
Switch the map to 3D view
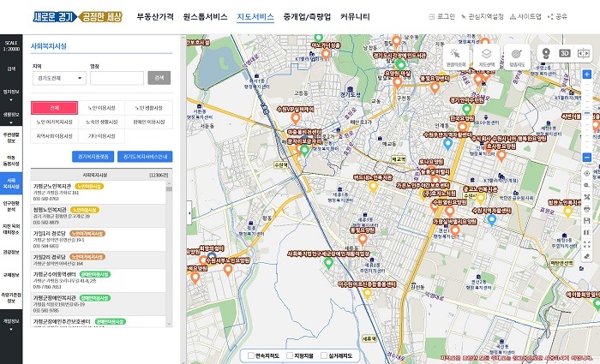coord(564,53)
